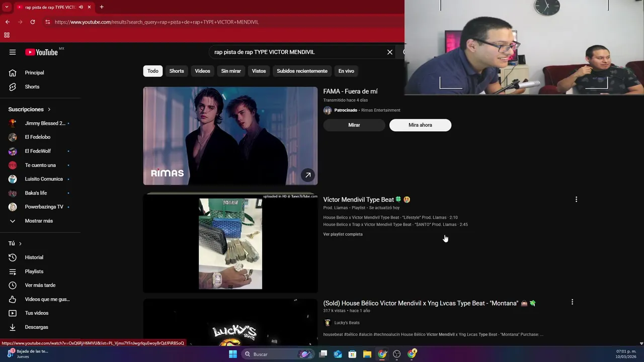
Task: Launch Outlook from the taskbar
Action: pos(338,354)
